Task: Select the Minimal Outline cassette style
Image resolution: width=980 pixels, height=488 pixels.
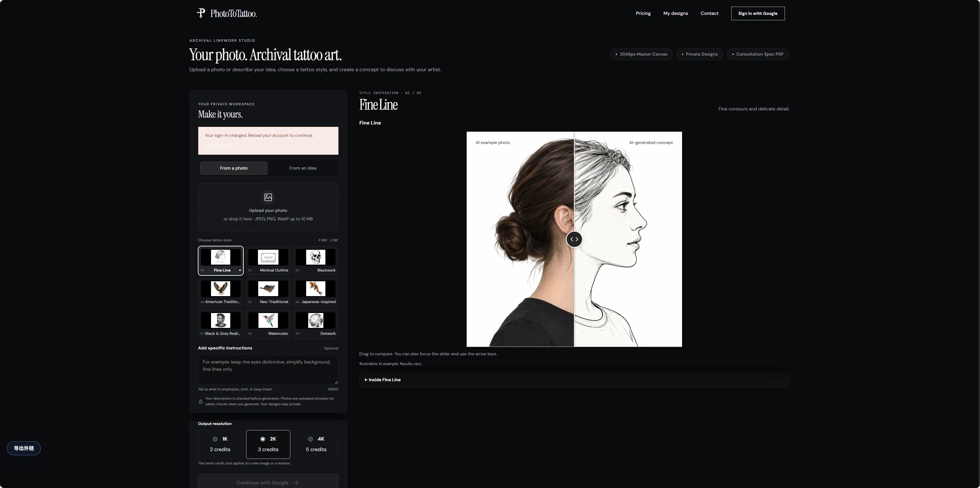Action: pos(268,260)
